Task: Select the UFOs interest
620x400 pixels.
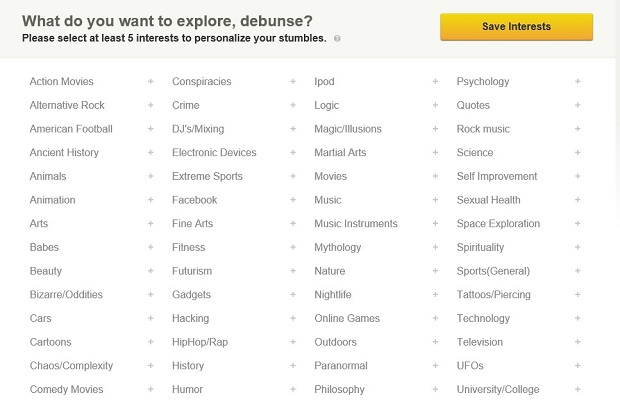Action: [x=470, y=366]
